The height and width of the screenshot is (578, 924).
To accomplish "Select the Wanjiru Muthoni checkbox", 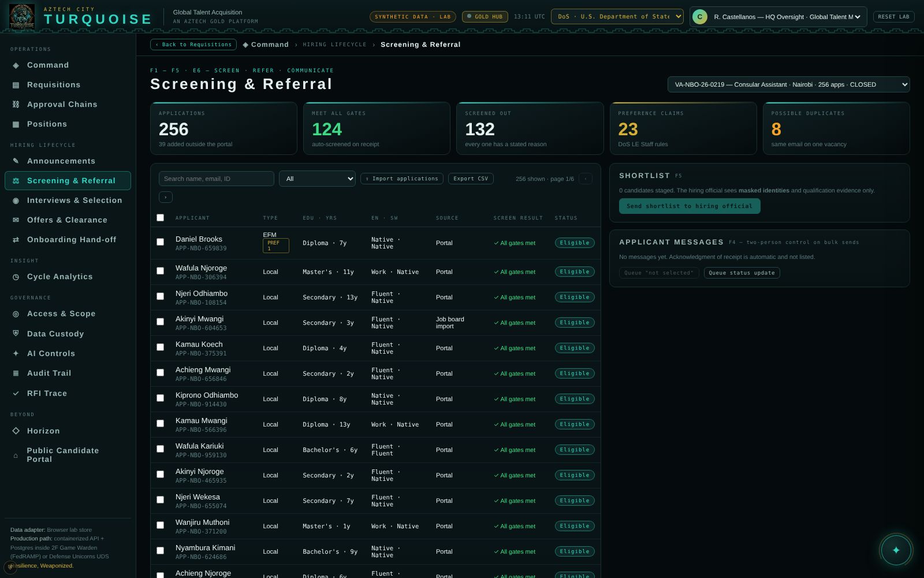I will click(x=161, y=525).
